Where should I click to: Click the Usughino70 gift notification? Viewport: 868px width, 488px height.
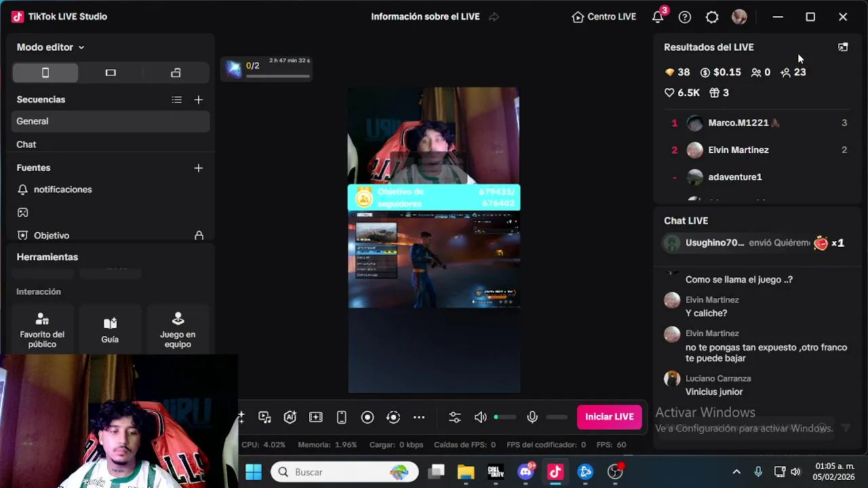tap(755, 243)
